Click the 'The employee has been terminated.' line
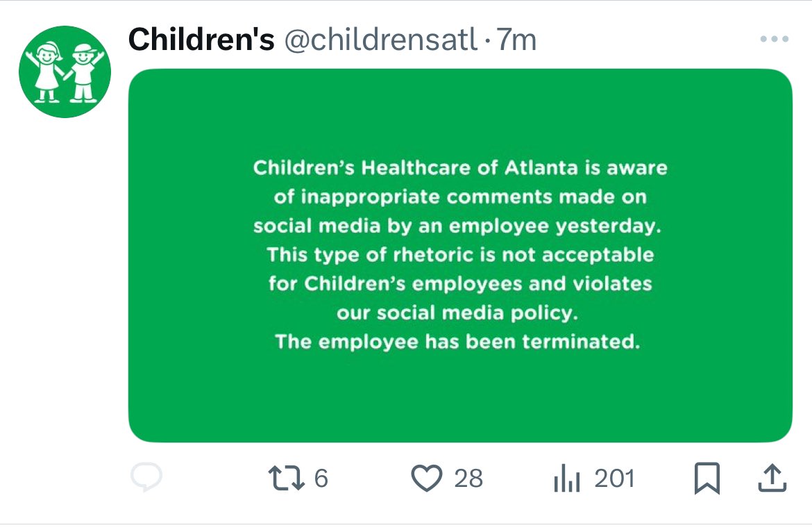The height and width of the screenshot is (530, 812). coord(458,342)
